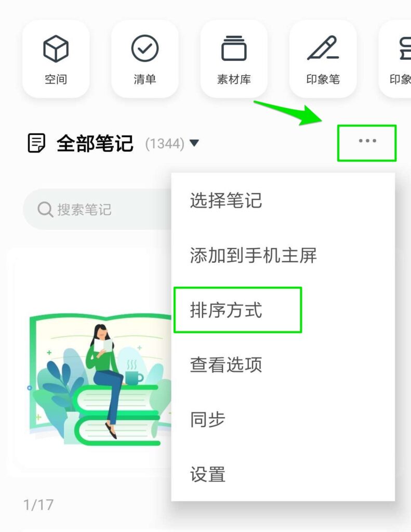411x532 pixels.
Task: Open notebook filter via (1344) count
Action: pyautogui.click(x=165, y=143)
